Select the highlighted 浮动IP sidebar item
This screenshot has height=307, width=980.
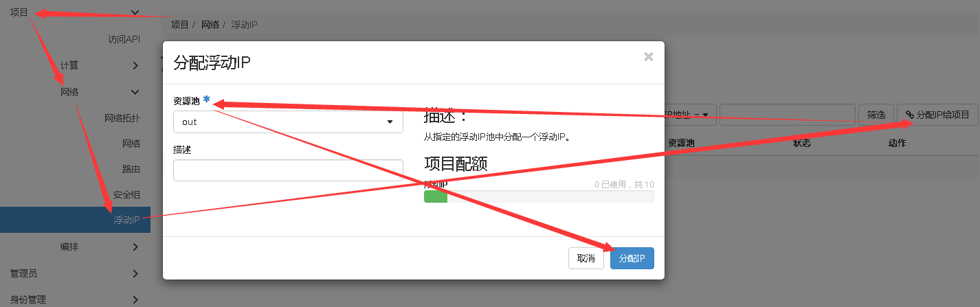(x=75, y=220)
